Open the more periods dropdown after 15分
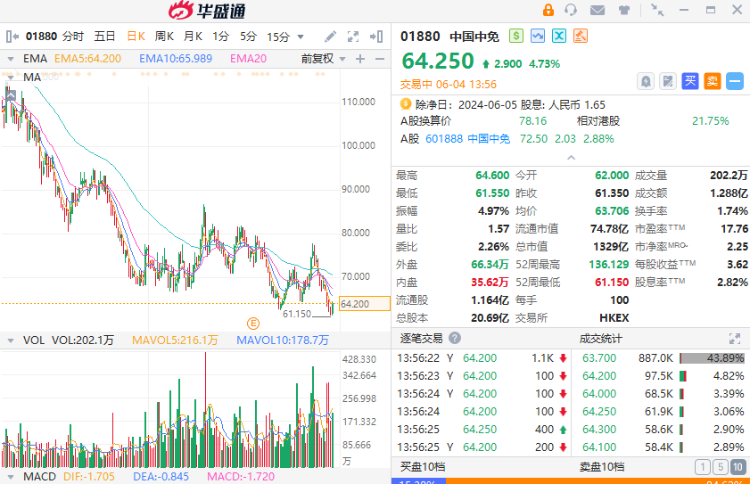Screen dimensions: 750x484 pyautogui.click(x=300, y=37)
